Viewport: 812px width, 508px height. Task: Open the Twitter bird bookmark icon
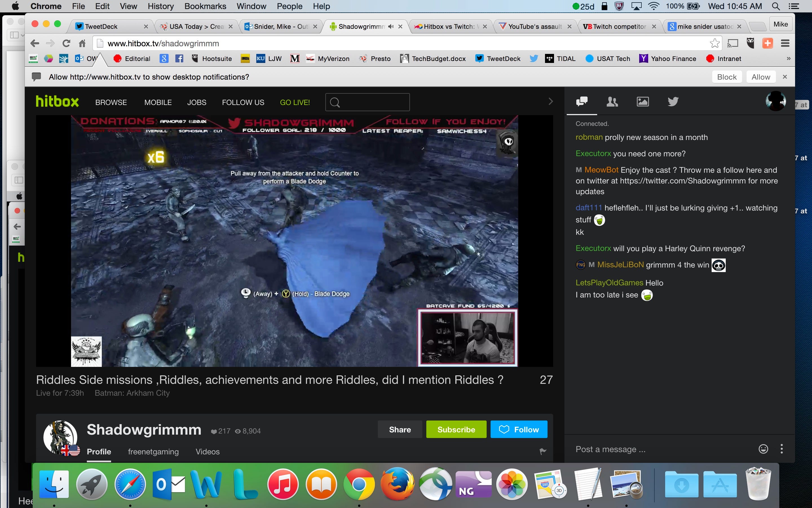533,59
